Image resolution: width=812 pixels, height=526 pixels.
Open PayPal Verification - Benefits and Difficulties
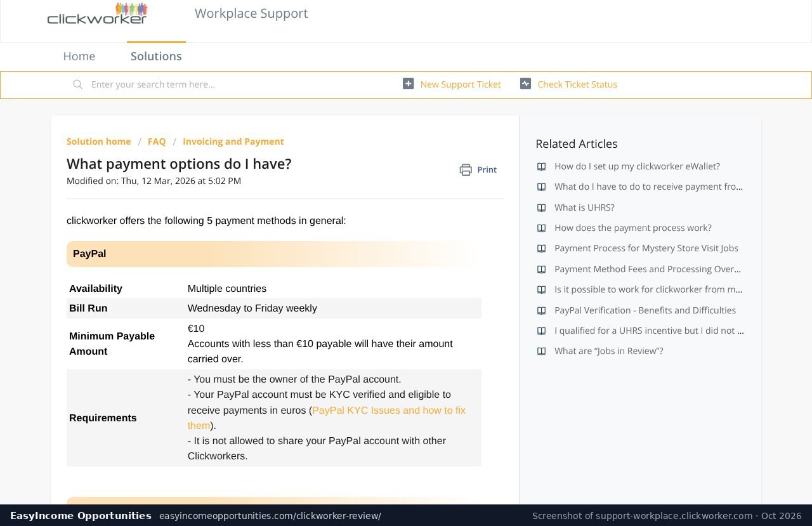[645, 310]
